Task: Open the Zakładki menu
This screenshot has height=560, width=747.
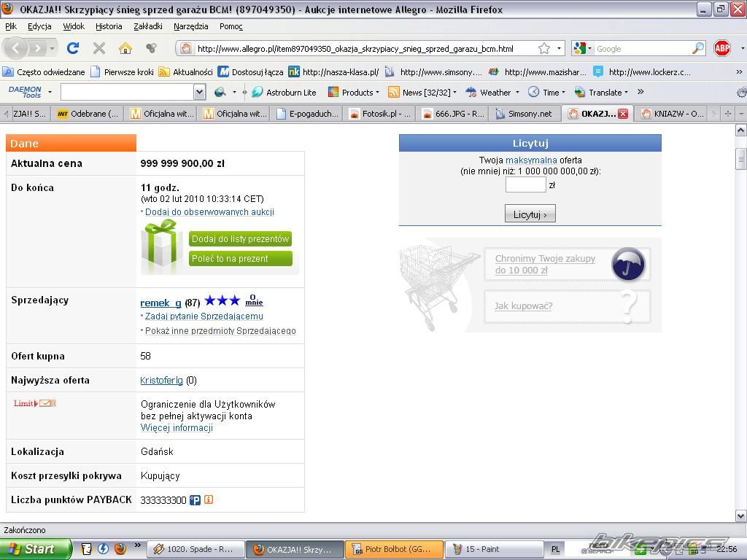Action: (148, 26)
